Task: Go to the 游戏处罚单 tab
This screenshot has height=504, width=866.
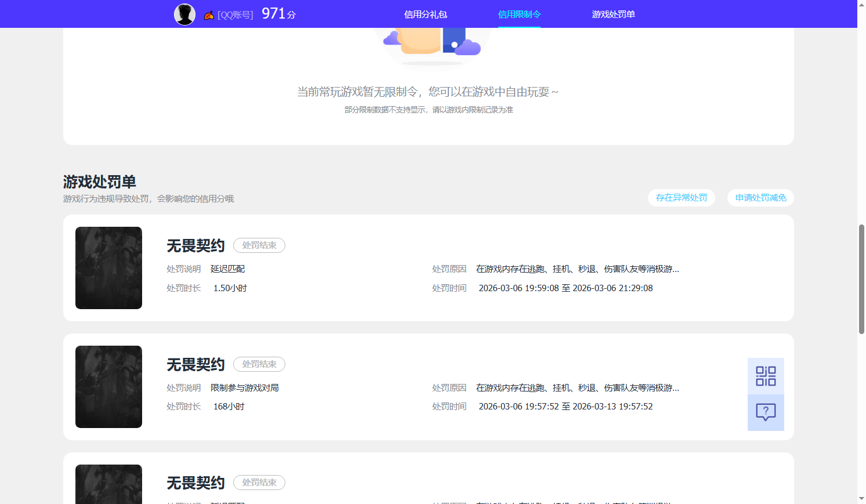Action: coord(613,14)
